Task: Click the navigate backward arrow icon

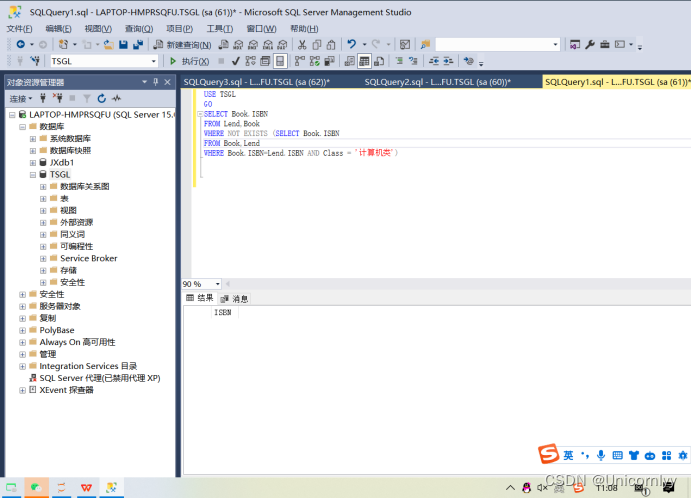Action: 20,44
